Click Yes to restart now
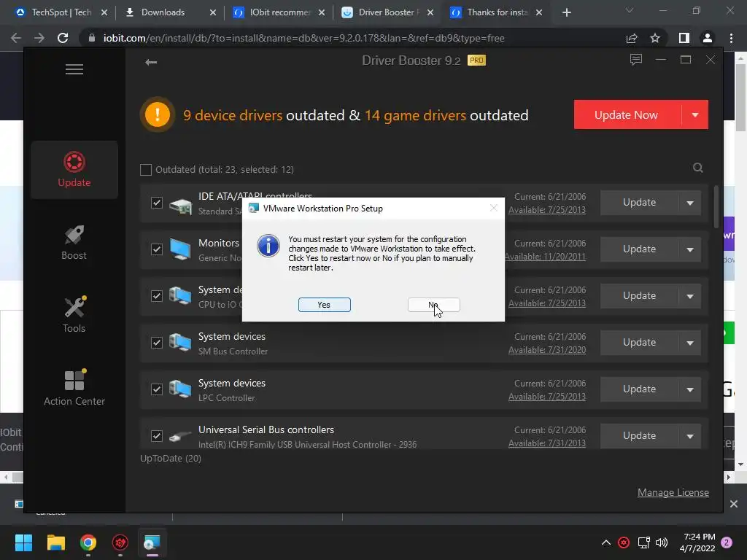This screenshot has width=747, height=560. [325, 305]
